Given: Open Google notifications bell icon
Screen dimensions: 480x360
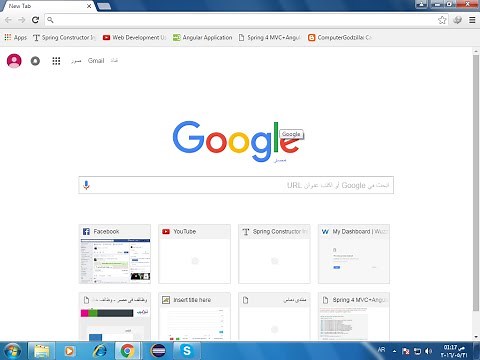Looking at the screenshot, I should click(35, 61).
